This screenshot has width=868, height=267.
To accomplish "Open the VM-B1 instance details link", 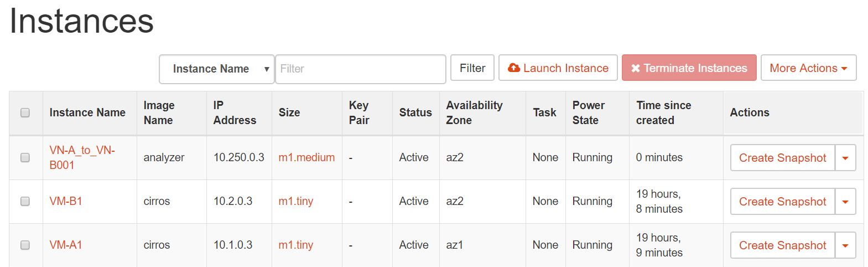I will (66, 201).
